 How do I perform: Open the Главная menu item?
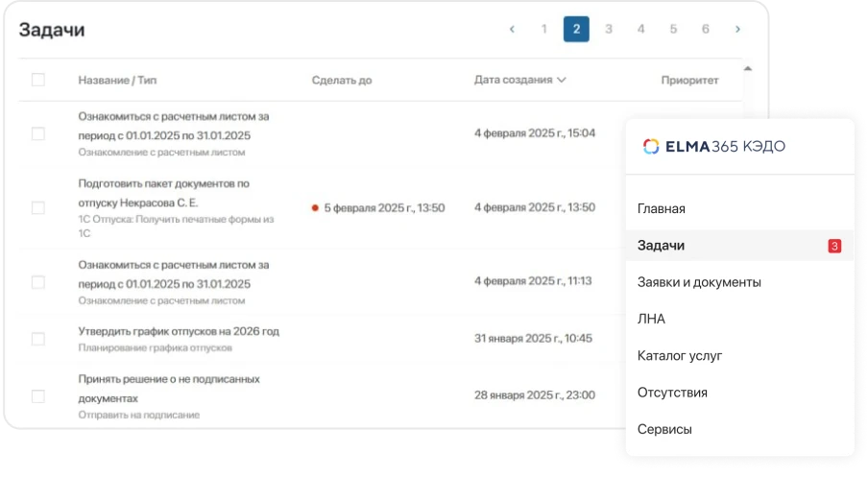661,208
